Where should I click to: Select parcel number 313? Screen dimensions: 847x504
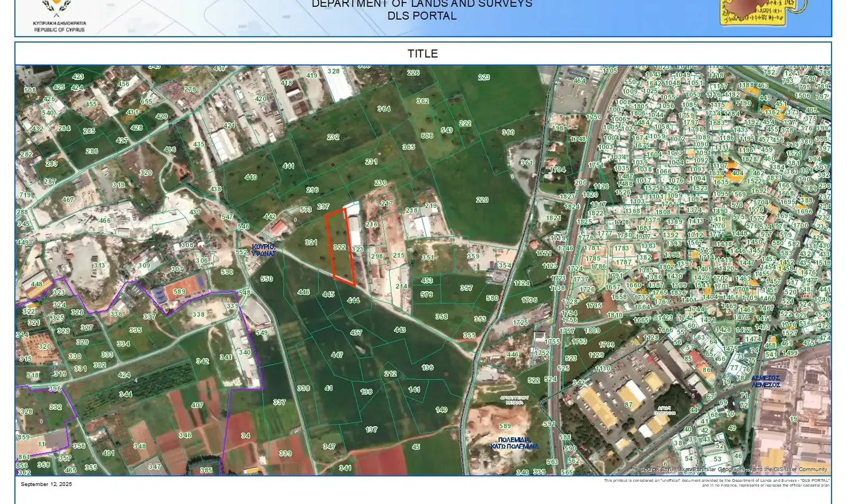[98, 266]
